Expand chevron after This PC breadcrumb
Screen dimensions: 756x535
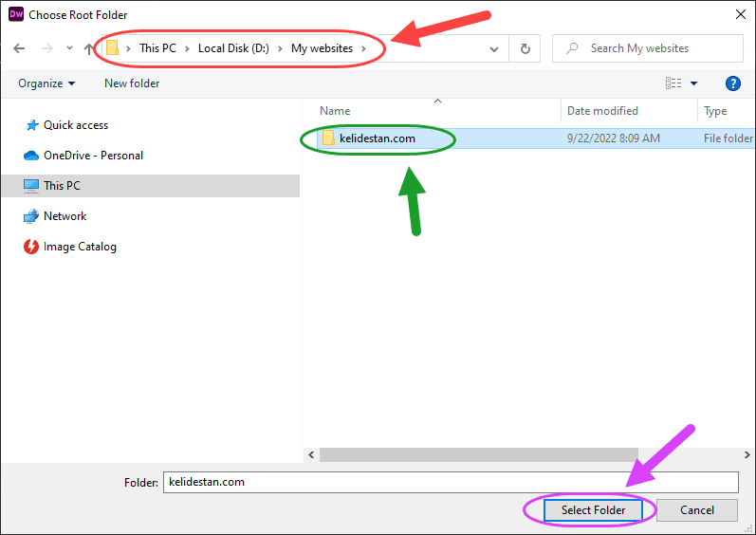point(187,48)
